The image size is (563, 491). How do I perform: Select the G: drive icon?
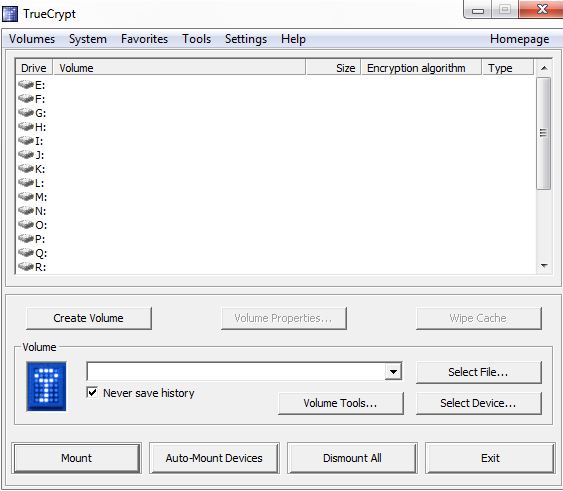[26, 112]
